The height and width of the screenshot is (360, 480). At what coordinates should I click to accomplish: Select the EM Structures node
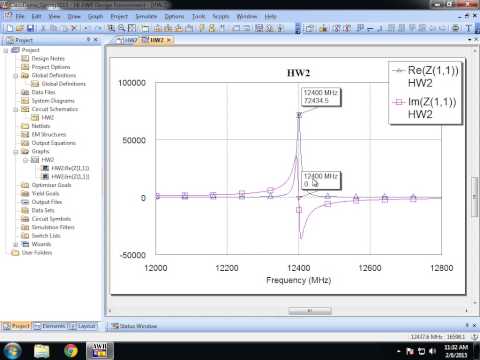pos(49,134)
